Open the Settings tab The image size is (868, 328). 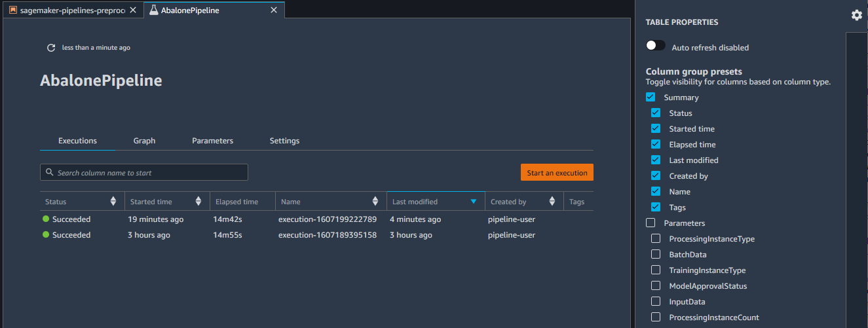click(284, 141)
